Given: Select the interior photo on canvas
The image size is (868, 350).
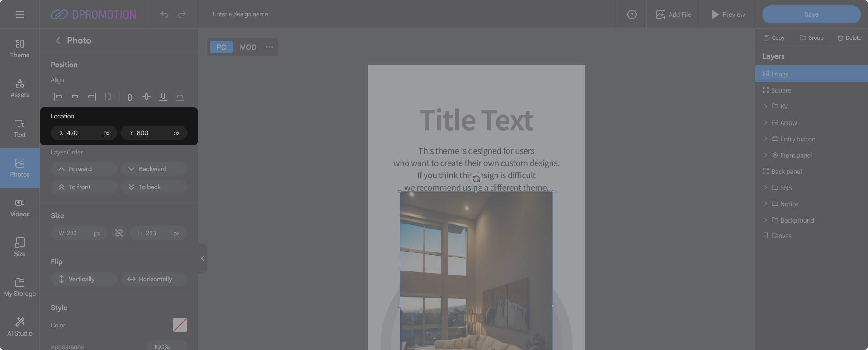Looking at the screenshot, I should 476,271.
